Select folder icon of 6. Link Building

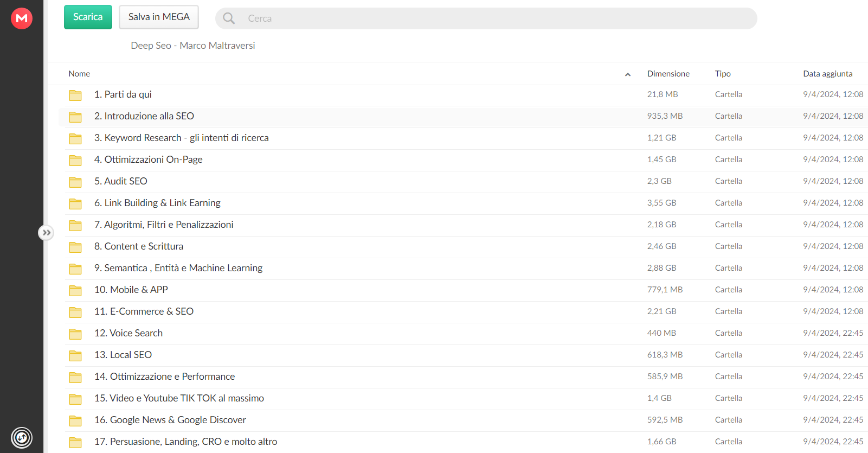click(75, 204)
